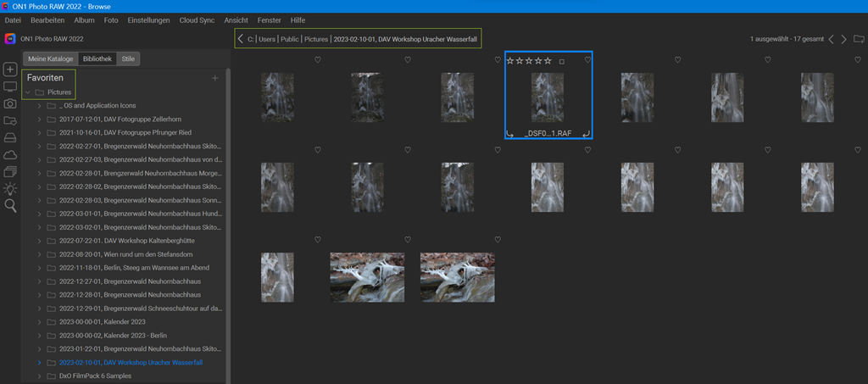Click the cloud icon in left sidebar
The width and height of the screenshot is (868, 384).
click(x=10, y=154)
